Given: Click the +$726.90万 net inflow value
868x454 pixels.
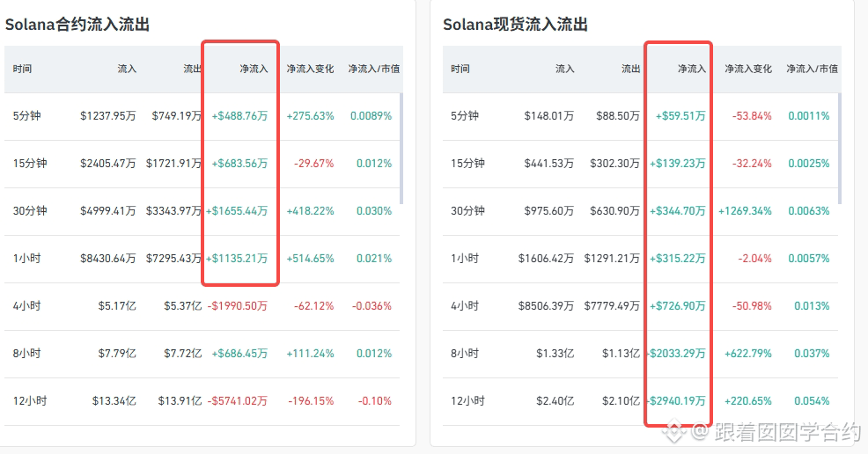Looking at the screenshot, I should (x=678, y=306).
